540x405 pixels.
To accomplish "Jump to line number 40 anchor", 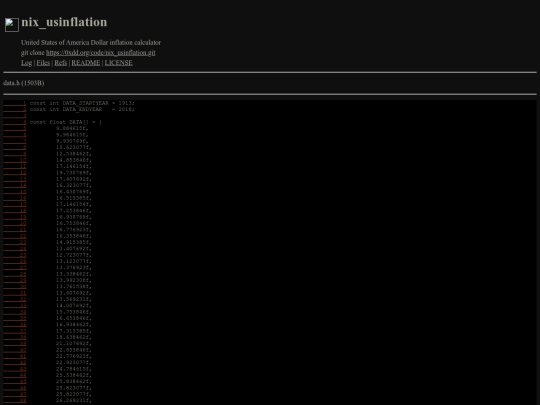I will tap(15, 350).
